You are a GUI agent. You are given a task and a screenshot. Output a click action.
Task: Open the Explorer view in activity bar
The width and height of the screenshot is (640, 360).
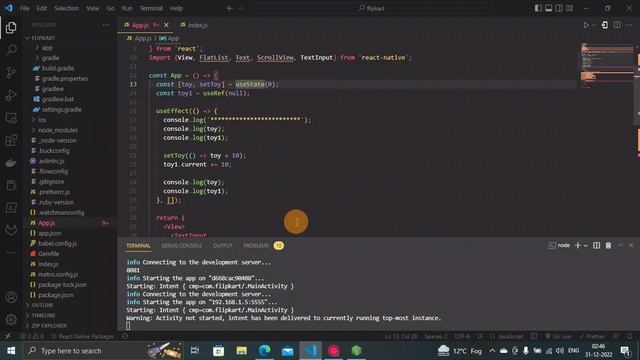click(x=11, y=28)
